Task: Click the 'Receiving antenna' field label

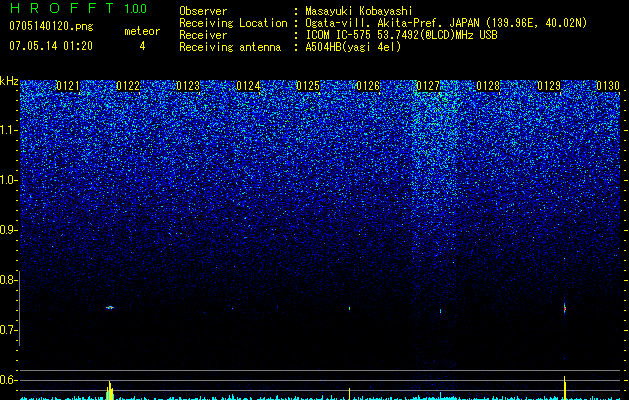Action: [x=230, y=47]
